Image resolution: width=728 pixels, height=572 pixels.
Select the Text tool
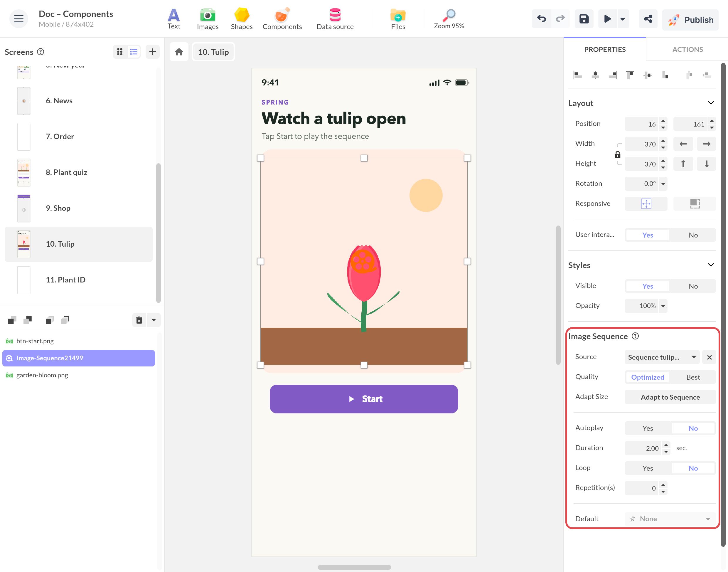pyautogui.click(x=174, y=19)
